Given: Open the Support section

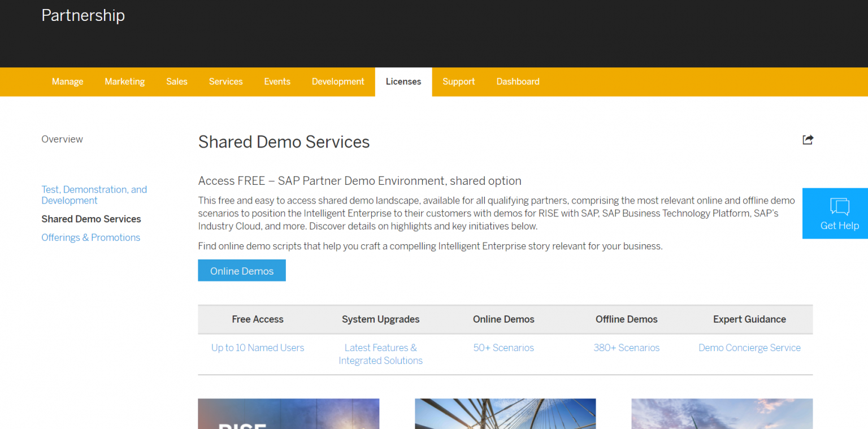Looking at the screenshot, I should tap(458, 81).
